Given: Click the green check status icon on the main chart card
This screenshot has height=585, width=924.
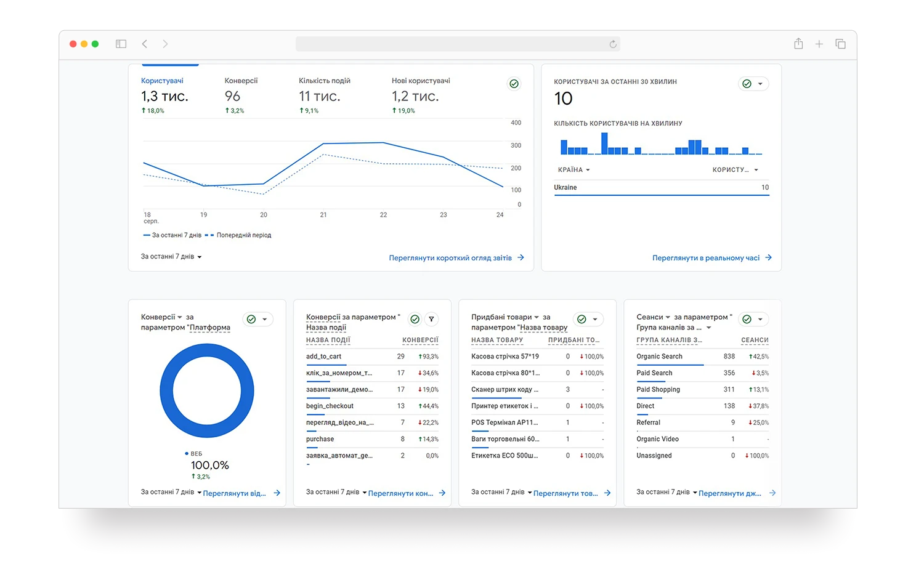Looking at the screenshot, I should pyautogui.click(x=514, y=84).
